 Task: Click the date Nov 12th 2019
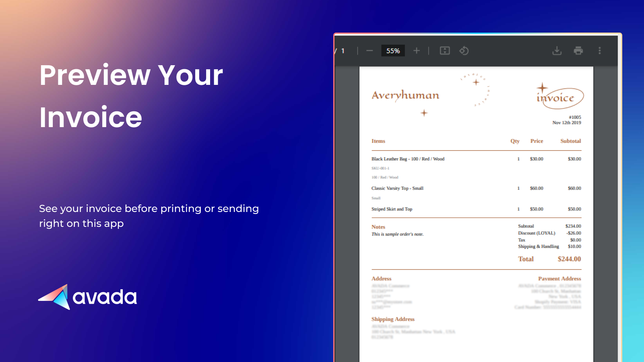pyautogui.click(x=567, y=123)
